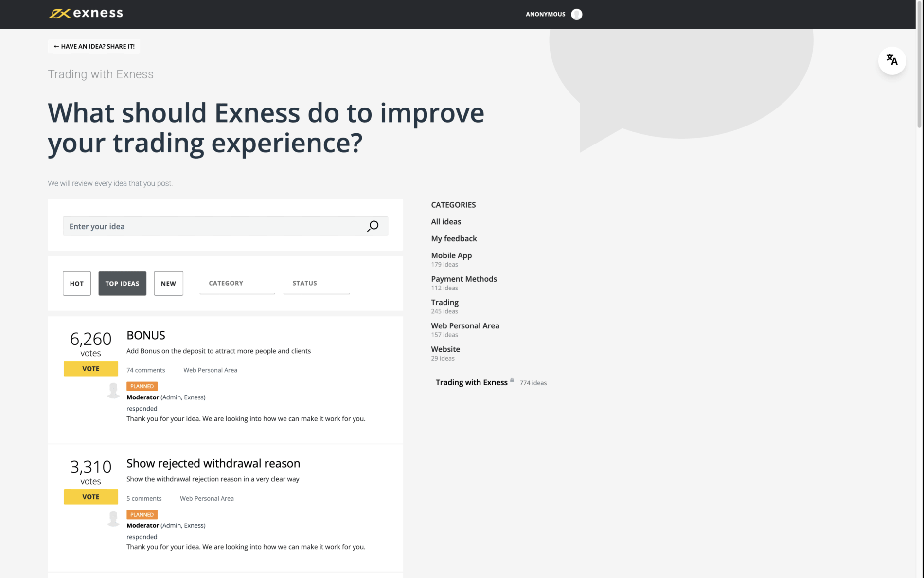This screenshot has width=924, height=578.
Task: Open the Status filter dropdown
Action: point(317,283)
